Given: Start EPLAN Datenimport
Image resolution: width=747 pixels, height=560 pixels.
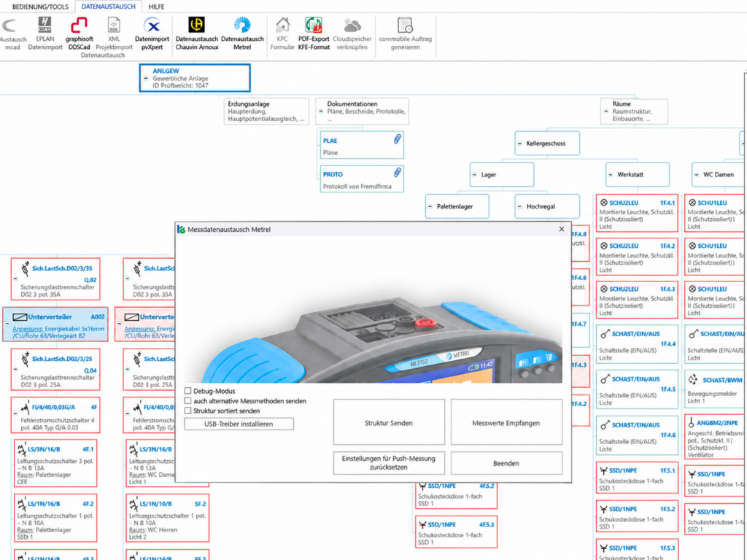Looking at the screenshot, I should click(x=44, y=34).
